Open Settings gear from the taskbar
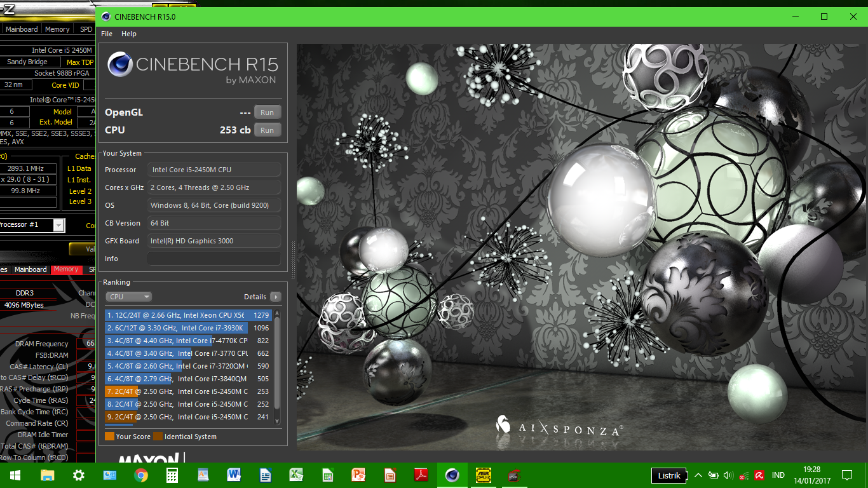Screen dimensions: 868x488 [x=78, y=475]
